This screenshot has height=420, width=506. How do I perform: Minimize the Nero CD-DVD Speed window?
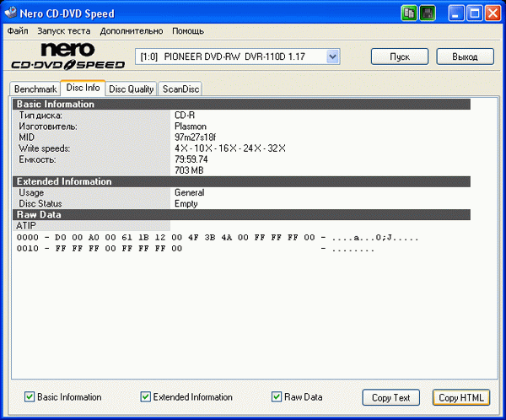click(456, 13)
